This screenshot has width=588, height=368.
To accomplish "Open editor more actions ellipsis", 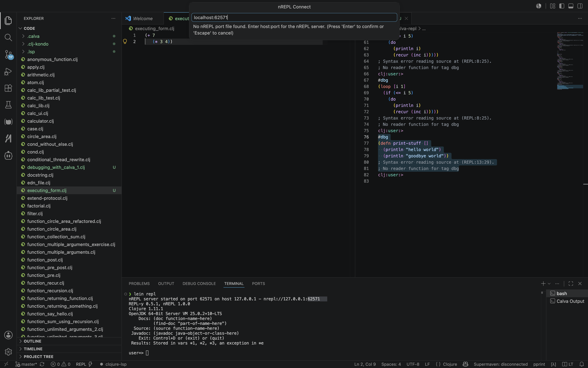I will pos(580,18).
